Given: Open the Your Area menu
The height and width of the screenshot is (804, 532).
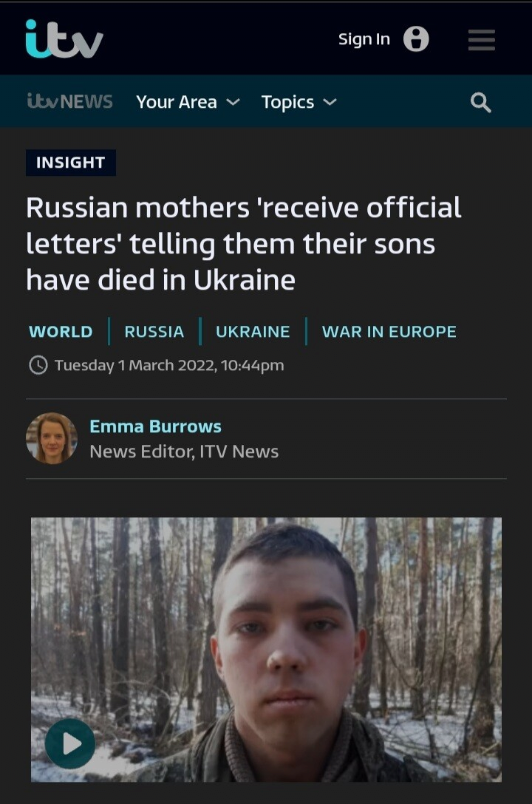Looking at the screenshot, I should click(x=188, y=102).
